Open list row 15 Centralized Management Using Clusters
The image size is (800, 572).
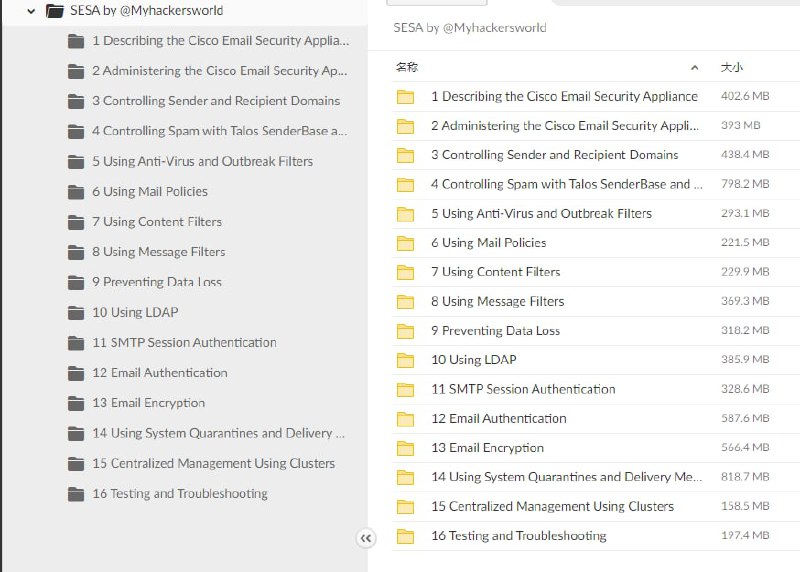pos(596,506)
